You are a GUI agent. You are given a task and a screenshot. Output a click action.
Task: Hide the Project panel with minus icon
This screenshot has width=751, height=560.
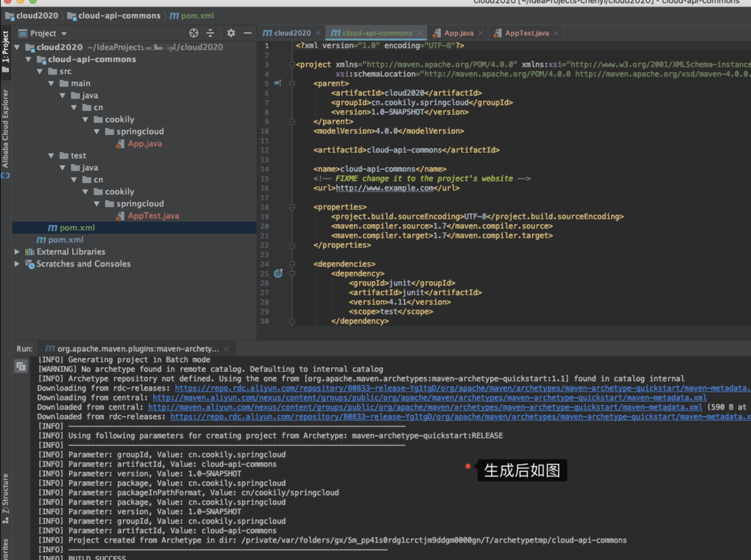pos(248,33)
